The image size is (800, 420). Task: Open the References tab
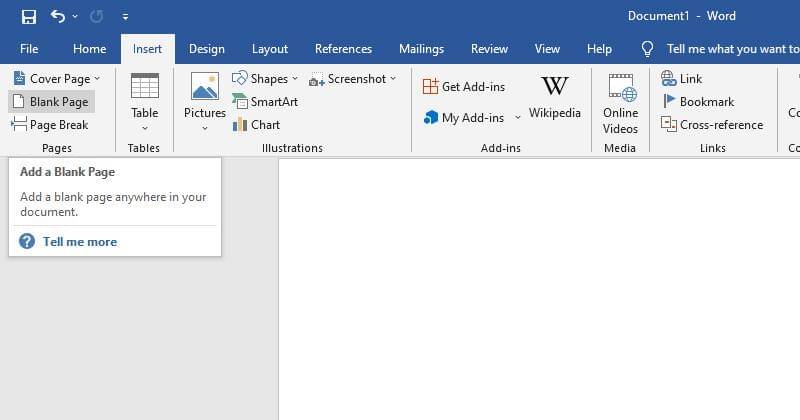343,49
